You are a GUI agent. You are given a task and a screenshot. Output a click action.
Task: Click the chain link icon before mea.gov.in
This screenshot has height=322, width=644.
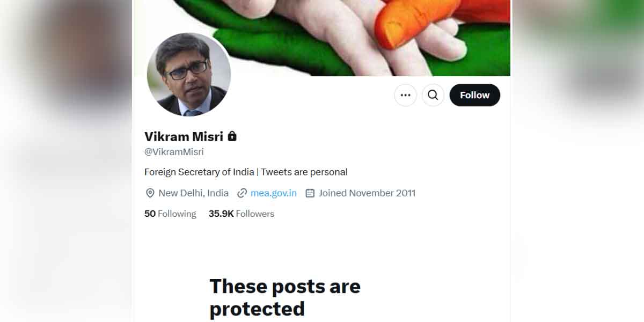point(242,193)
